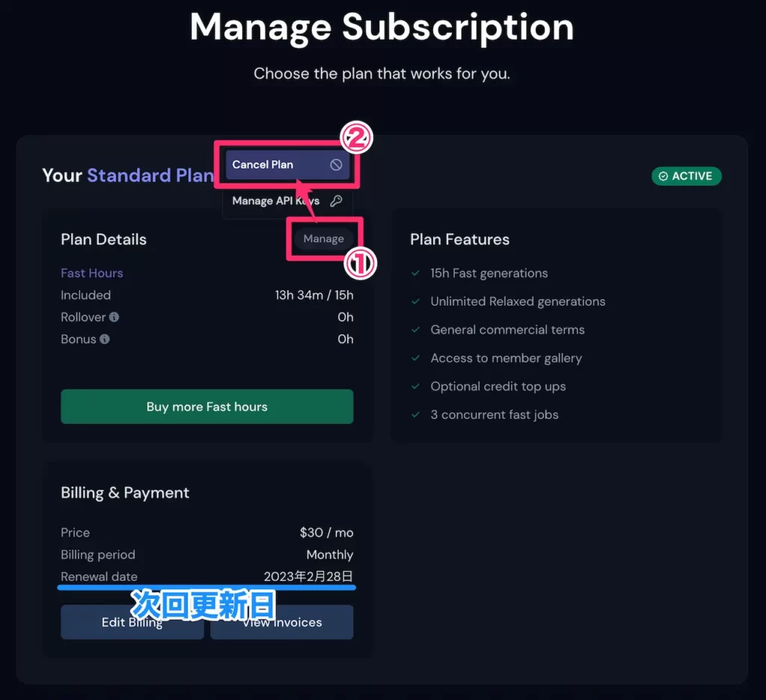
Task: Click the renewal date value 2023年2月28日
Action: 308,577
